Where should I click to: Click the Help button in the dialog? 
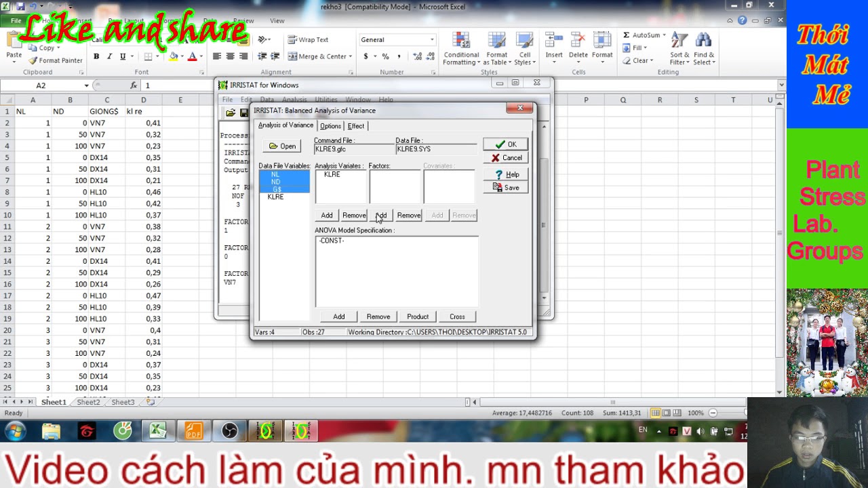coord(505,175)
